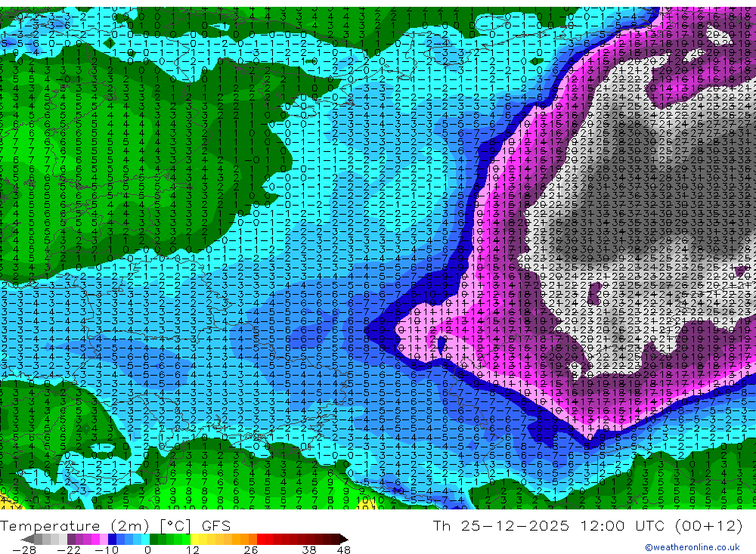
Task: Click the 48 label at the legend end
Action: point(344,550)
